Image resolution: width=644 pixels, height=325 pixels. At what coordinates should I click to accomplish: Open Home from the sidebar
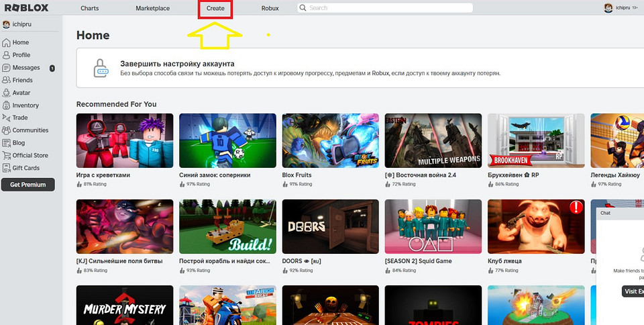(x=20, y=42)
